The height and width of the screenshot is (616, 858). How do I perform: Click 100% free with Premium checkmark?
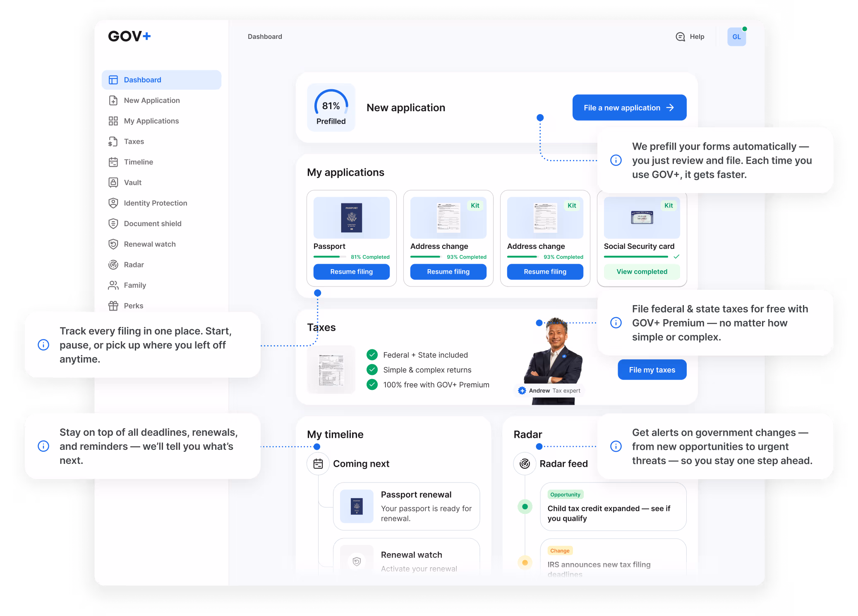(372, 384)
